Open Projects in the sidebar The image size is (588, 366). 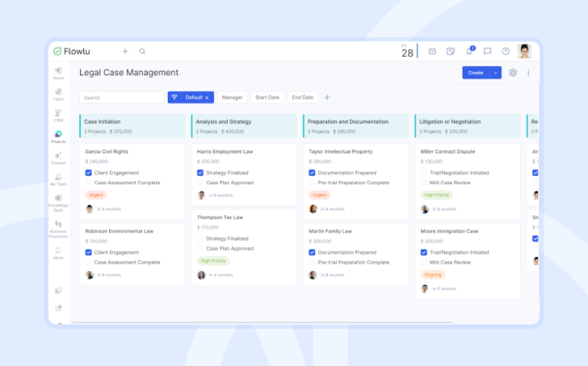click(58, 137)
